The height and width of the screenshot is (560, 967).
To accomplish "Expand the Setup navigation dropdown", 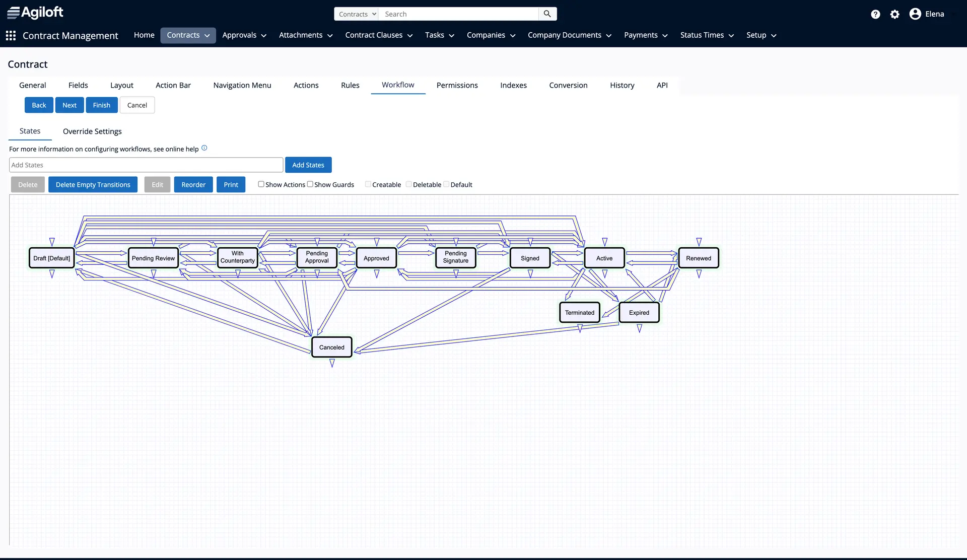I will pos(761,35).
